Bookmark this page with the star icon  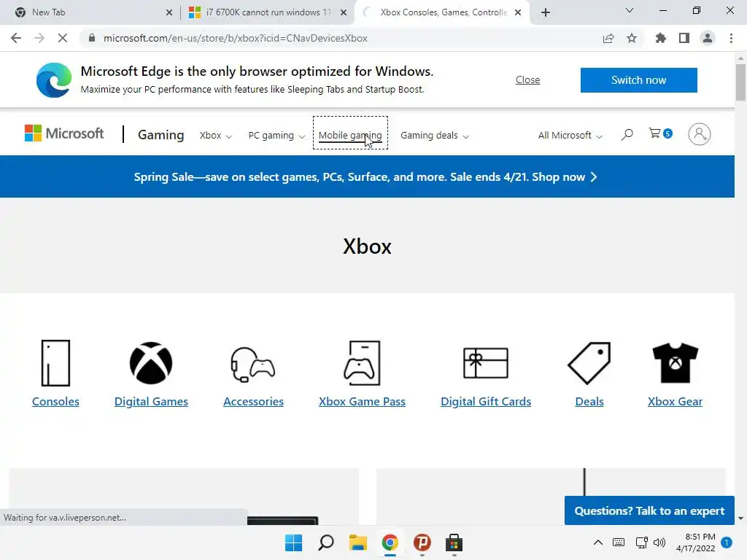[x=632, y=38]
